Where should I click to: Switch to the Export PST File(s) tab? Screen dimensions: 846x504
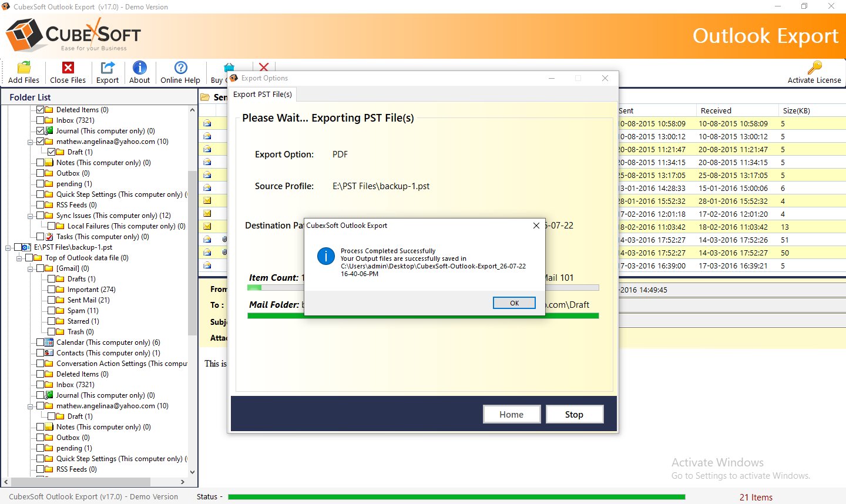coord(263,94)
